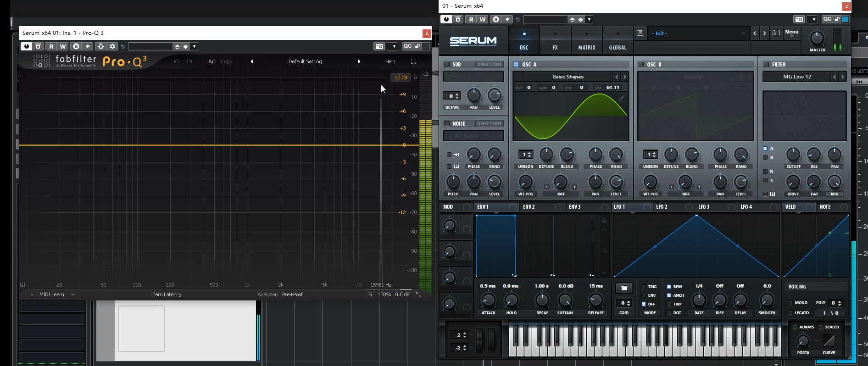This screenshot has width=868, height=366.
Task: Click Pro-Q 3 bypass effect icon
Action: [39, 46]
